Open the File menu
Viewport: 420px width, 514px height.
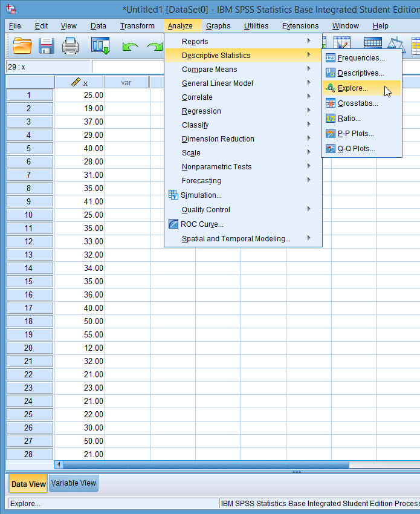pos(15,26)
